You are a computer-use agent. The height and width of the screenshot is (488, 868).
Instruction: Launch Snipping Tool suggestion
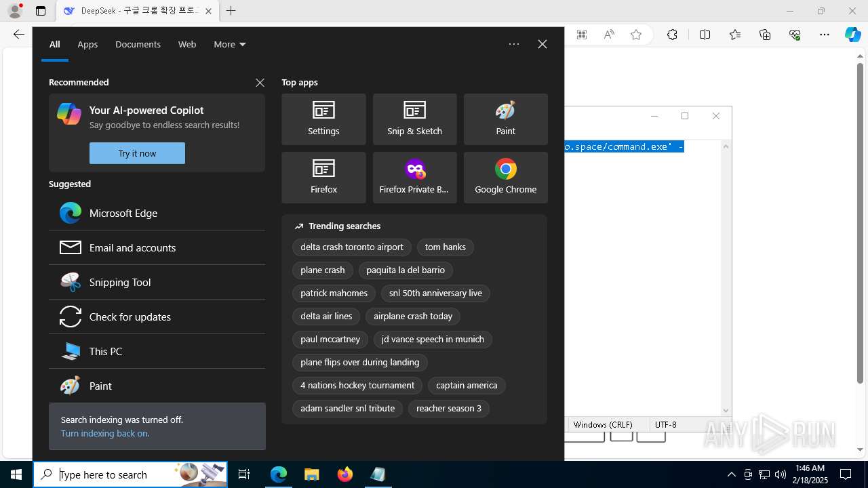coord(157,282)
